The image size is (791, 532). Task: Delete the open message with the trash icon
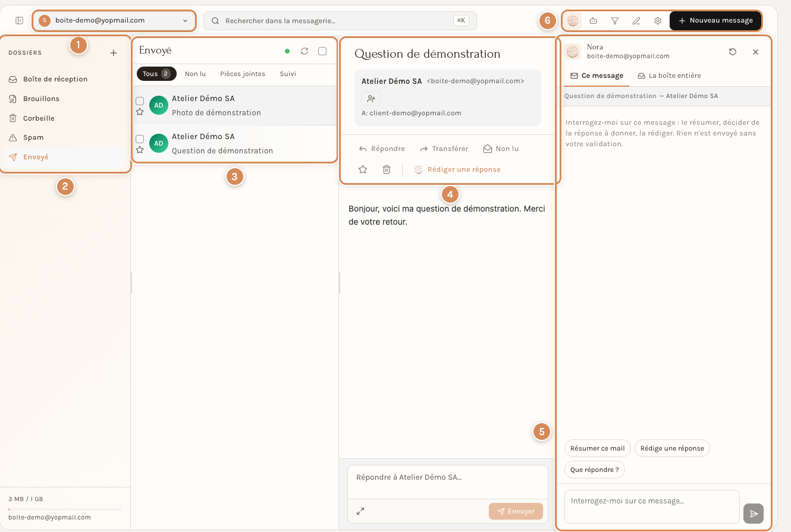[387, 169]
